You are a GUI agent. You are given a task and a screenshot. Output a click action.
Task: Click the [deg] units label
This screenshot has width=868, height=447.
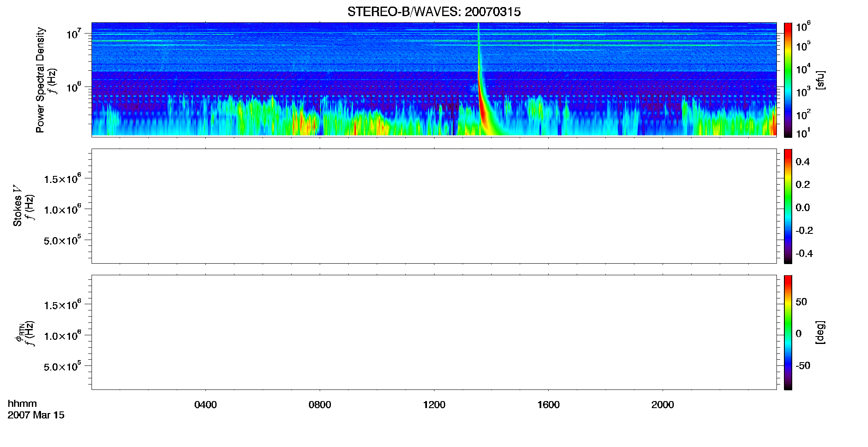[x=820, y=332]
